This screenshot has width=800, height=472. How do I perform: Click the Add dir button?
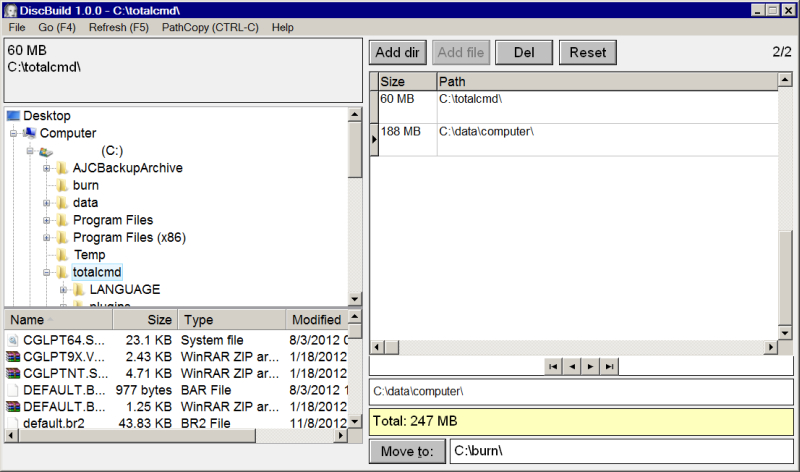point(397,53)
